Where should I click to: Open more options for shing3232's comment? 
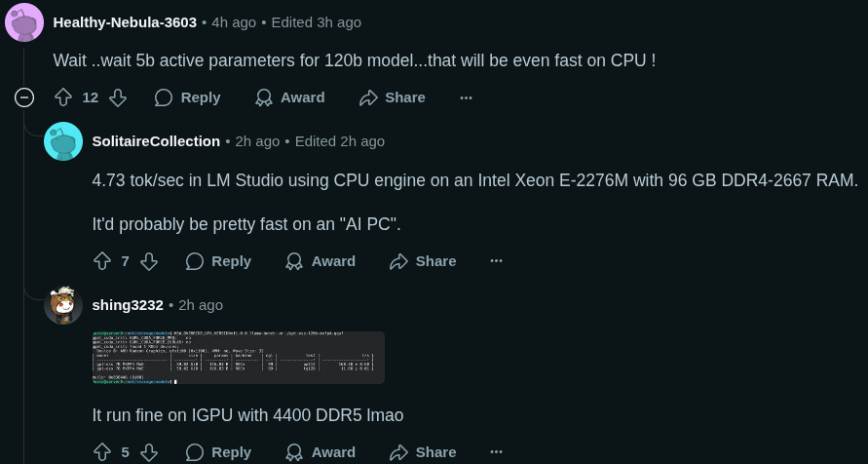497,452
